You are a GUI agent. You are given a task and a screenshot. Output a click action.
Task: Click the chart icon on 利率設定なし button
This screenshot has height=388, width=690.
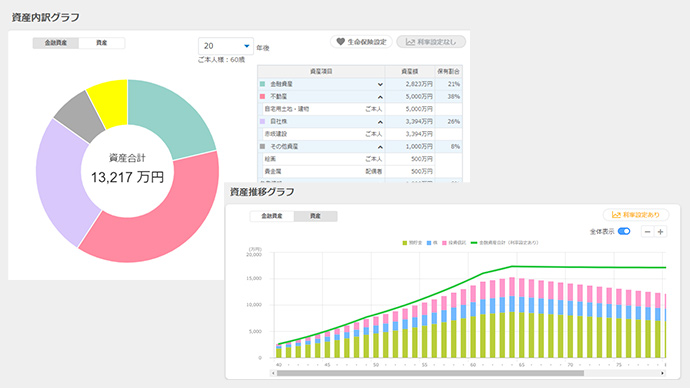pos(410,42)
